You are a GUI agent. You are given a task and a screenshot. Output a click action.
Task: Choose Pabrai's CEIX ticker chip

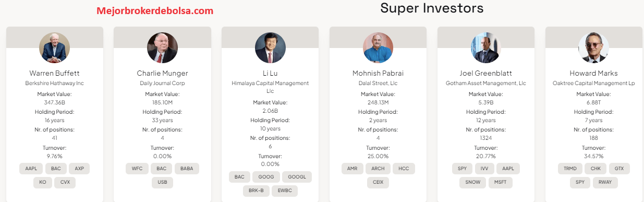(x=378, y=182)
